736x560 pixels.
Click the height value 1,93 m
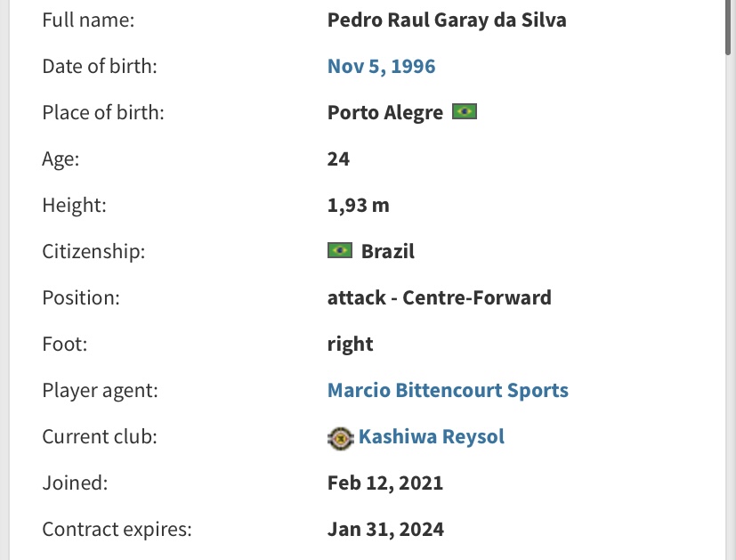(x=358, y=205)
